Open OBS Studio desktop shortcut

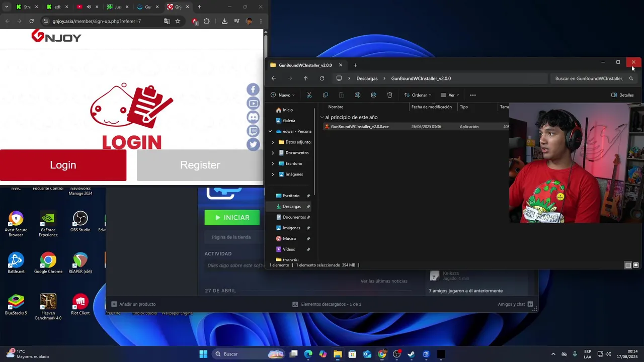pos(80,222)
